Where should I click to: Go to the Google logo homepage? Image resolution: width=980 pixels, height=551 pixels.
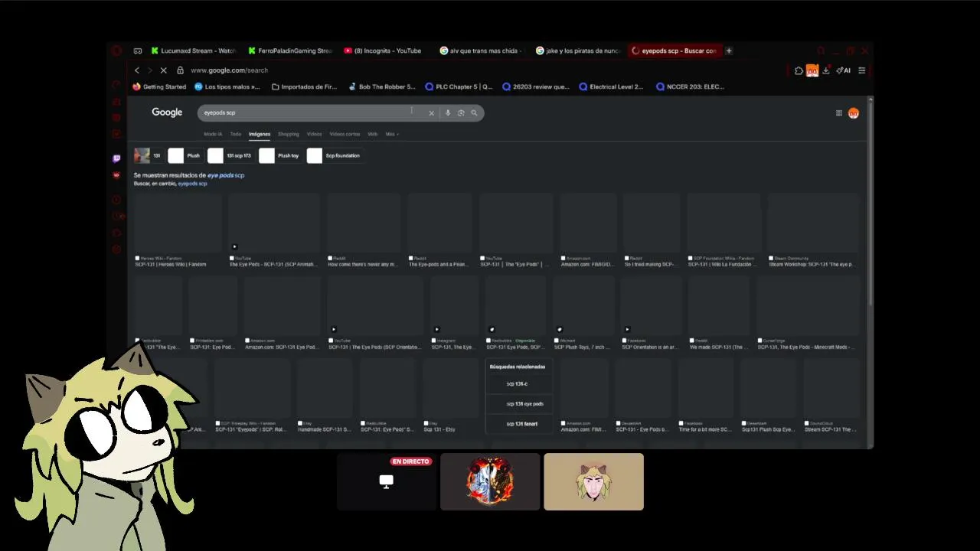(167, 112)
